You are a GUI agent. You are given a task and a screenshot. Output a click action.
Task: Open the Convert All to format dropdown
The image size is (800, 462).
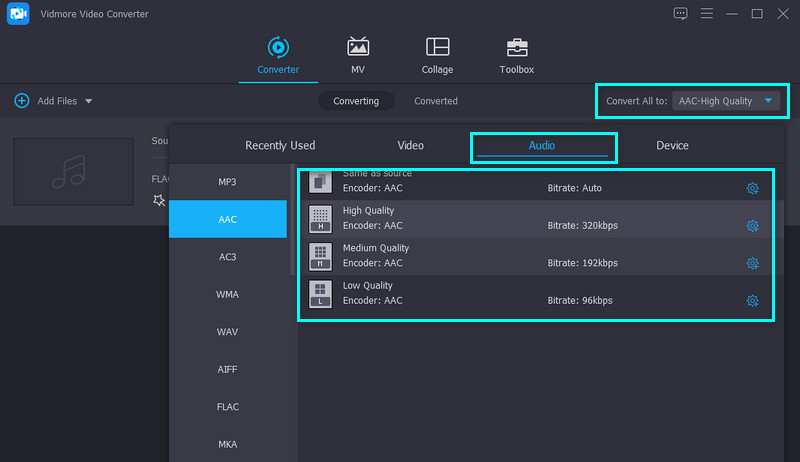[x=726, y=101]
